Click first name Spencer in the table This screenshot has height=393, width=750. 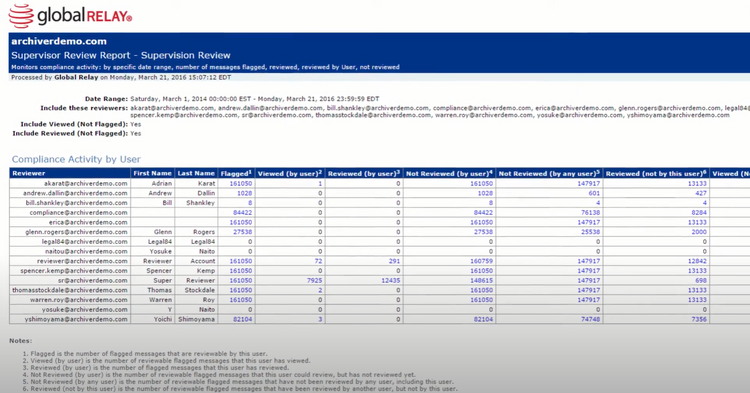pyautogui.click(x=159, y=271)
